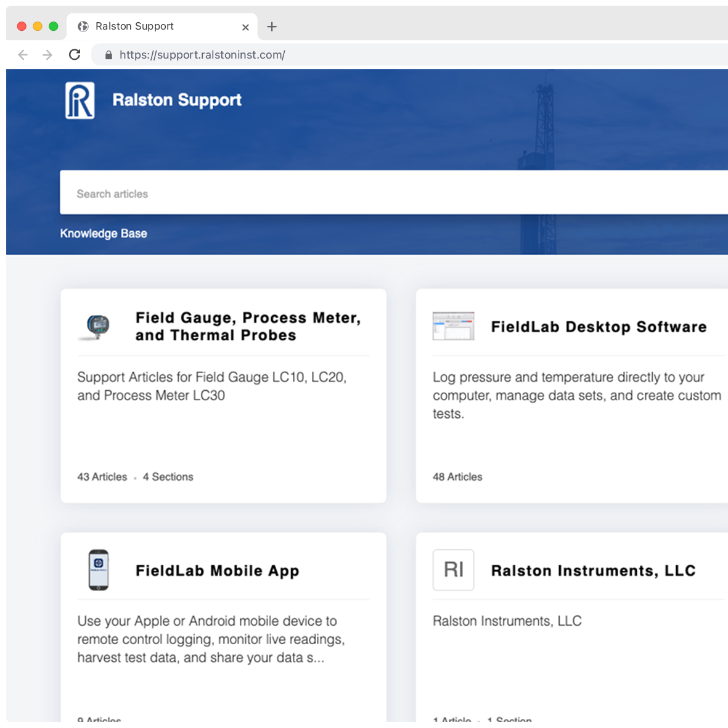Screen dimensions: 728x728
Task: Click the Field Gauge device thumbnail icon
Action: pyautogui.click(x=97, y=326)
